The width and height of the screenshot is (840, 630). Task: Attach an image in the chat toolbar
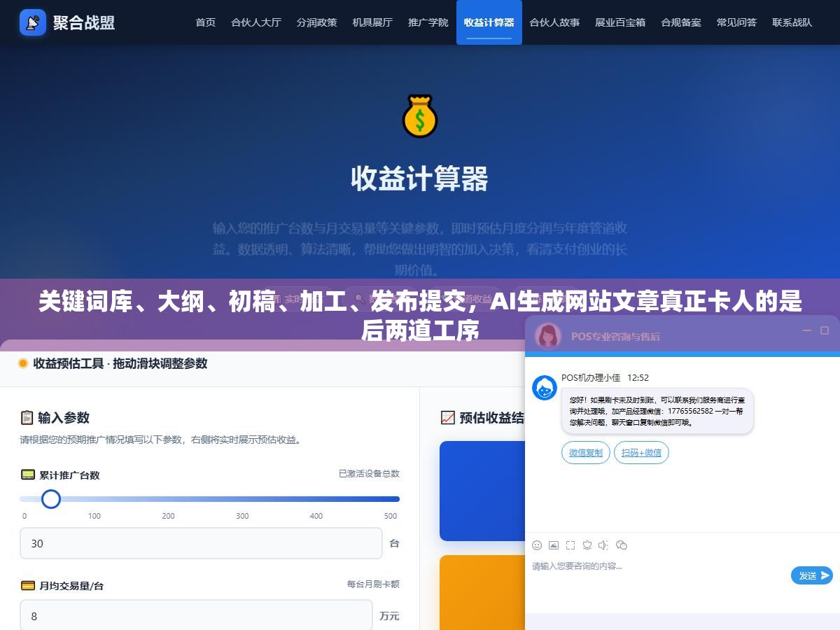point(554,545)
